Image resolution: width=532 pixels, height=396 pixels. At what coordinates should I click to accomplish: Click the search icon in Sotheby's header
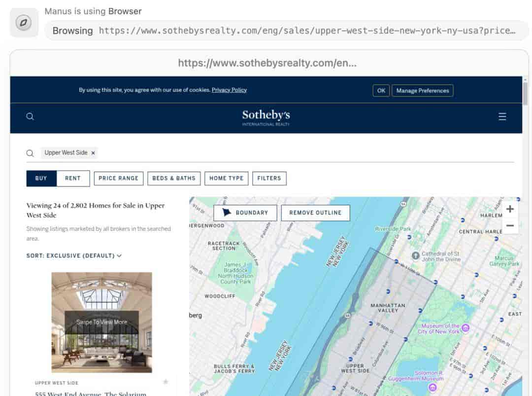click(x=30, y=116)
